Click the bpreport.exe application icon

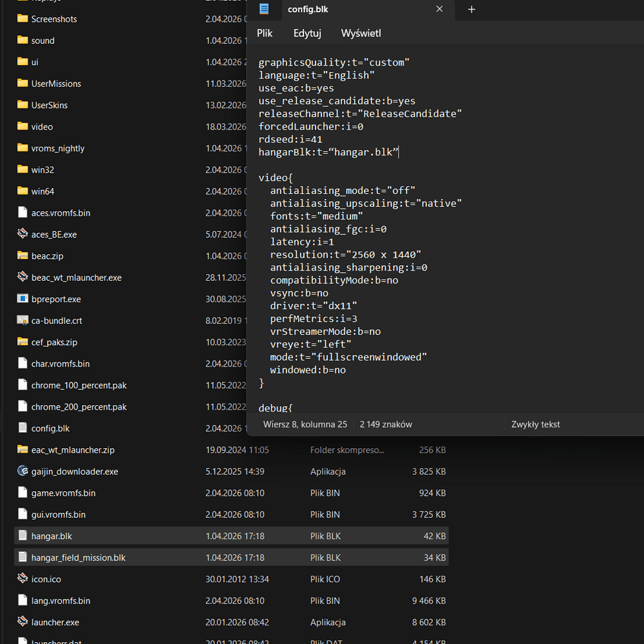click(x=23, y=299)
